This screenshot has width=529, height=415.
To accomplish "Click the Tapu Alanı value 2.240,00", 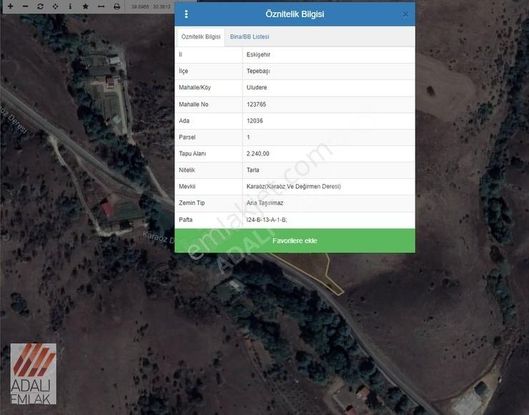I will click(258, 154).
